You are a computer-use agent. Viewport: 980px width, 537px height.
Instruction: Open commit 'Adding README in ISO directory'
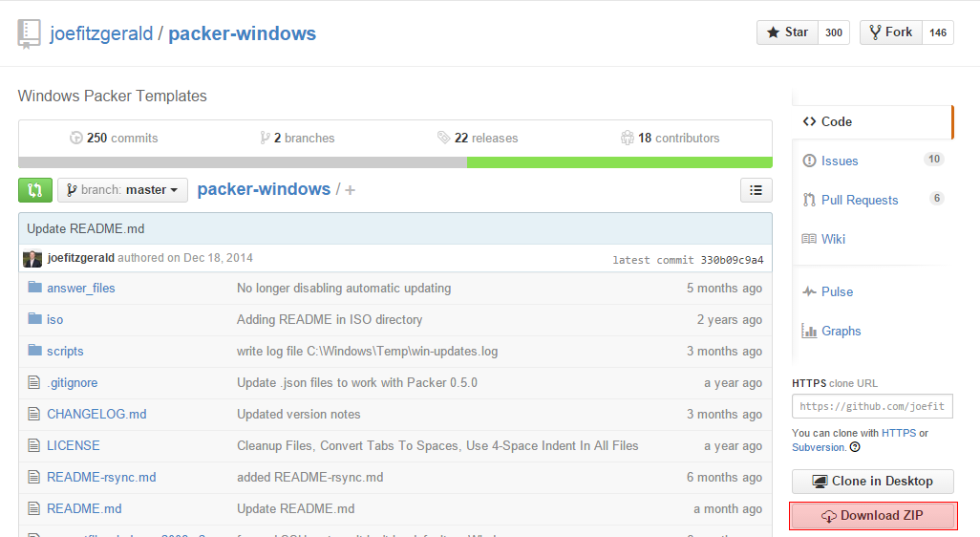click(x=330, y=319)
